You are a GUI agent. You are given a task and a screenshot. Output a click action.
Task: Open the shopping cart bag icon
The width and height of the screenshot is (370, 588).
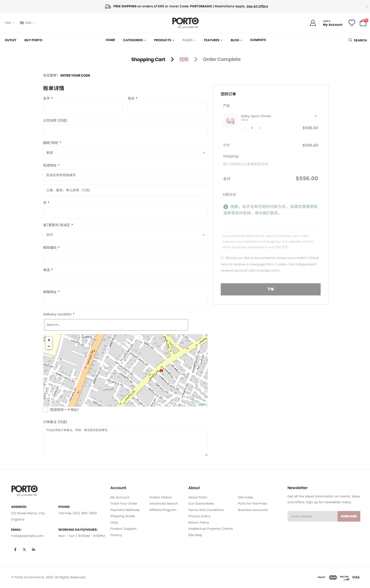click(363, 23)
